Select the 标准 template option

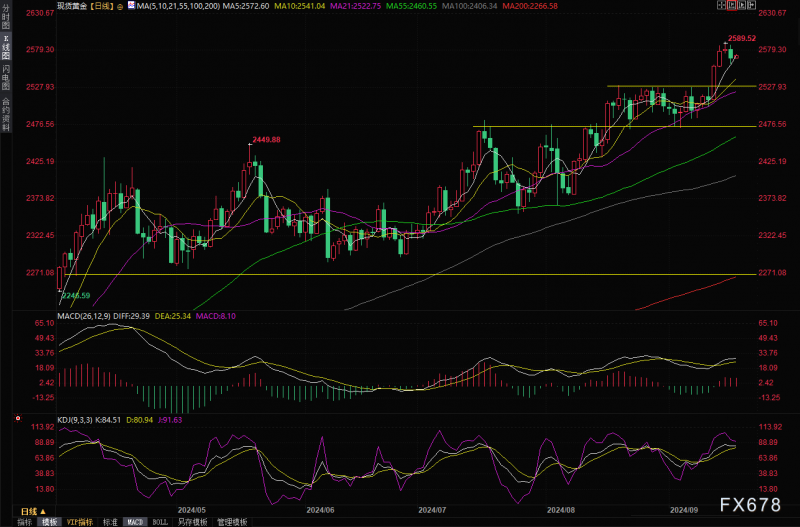click(x=110, y=522)
